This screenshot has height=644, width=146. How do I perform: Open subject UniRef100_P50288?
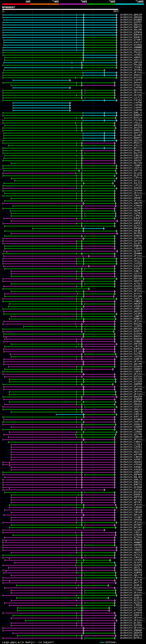[131, 65]
